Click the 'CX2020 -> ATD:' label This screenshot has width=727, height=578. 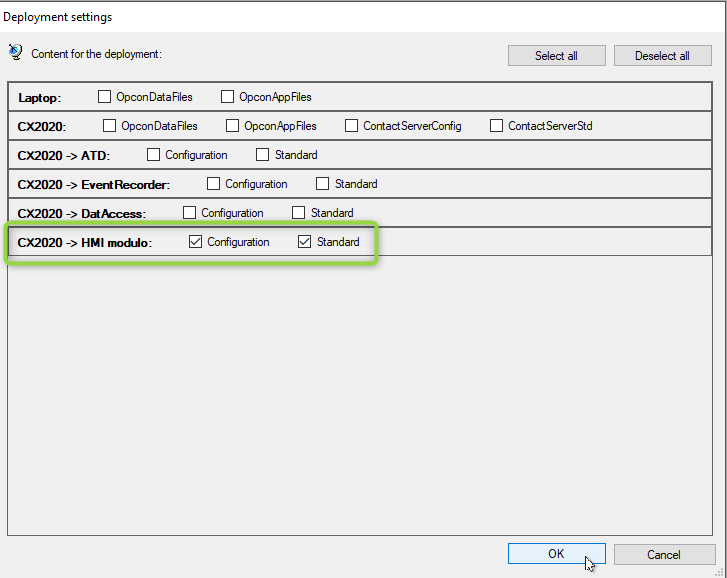pos(64,156)
